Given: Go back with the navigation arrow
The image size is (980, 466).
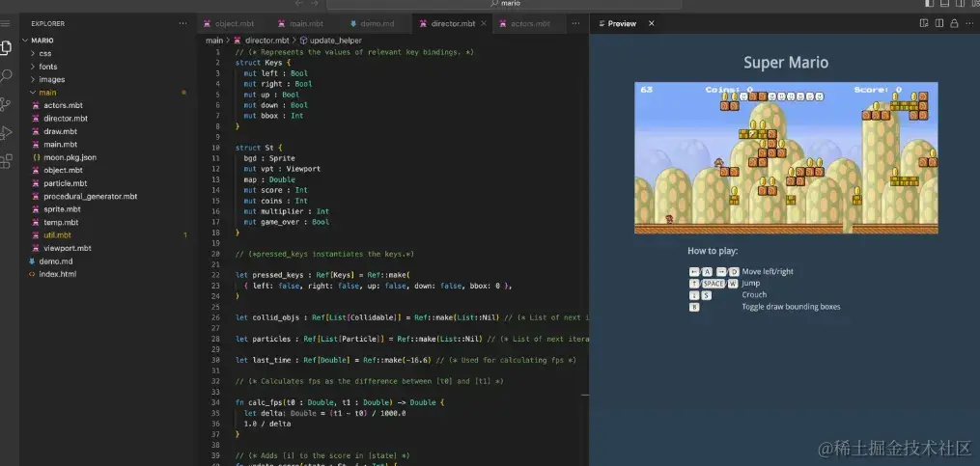Looking at the screenshot, I should point(298,4).
